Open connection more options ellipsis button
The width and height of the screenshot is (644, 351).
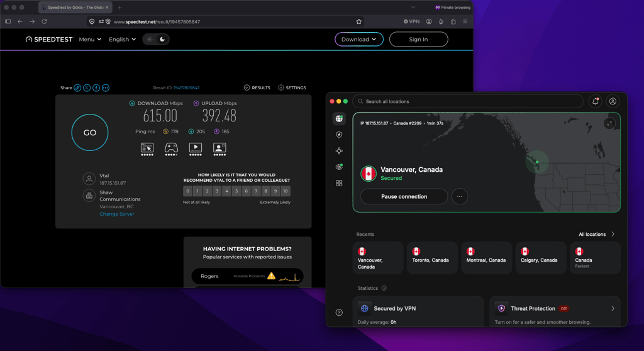click(x=460, y=196)
